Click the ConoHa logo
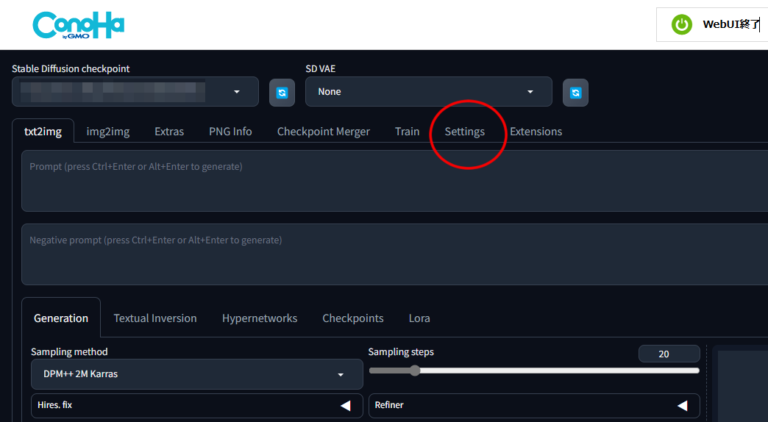768x422 pixels. 78,25
